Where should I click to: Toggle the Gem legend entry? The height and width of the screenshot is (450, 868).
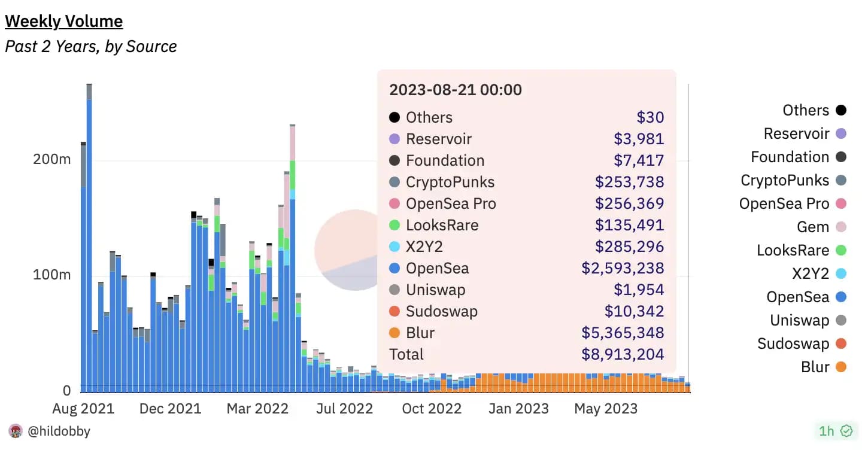823,227
